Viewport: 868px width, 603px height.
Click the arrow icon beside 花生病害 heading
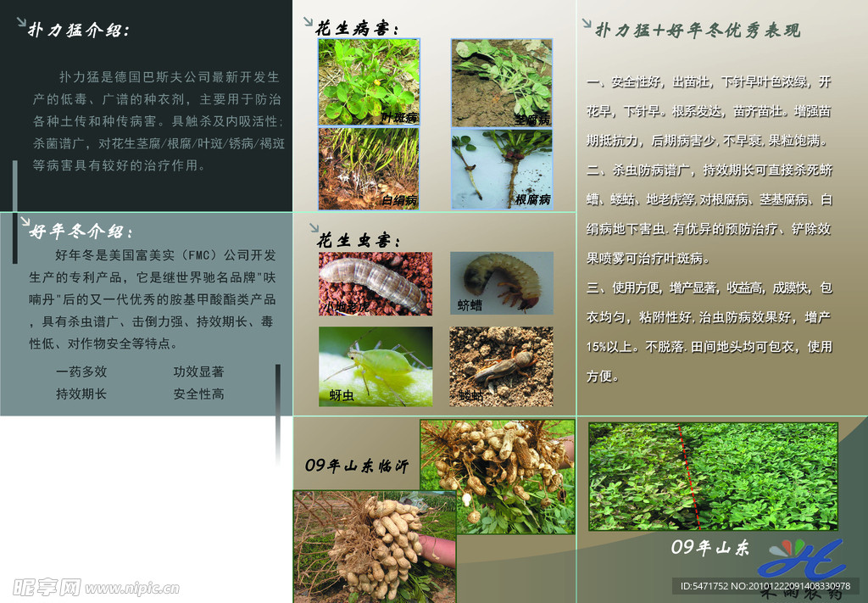(307, 19)
